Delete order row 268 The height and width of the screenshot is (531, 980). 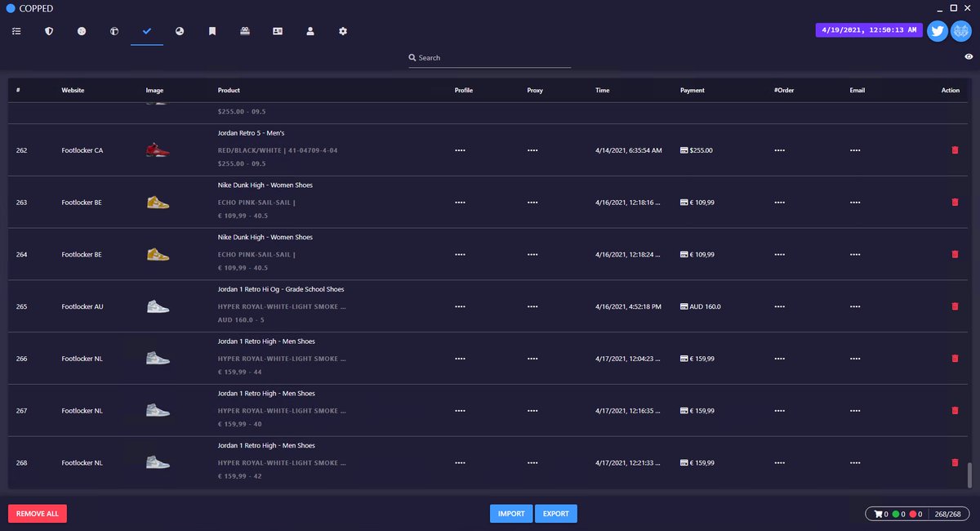[955, 462]
